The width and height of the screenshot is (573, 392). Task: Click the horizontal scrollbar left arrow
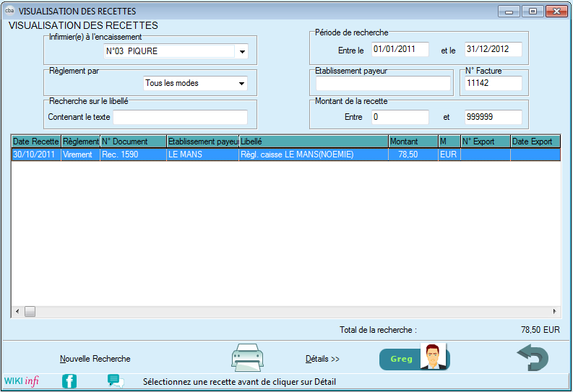tap(17, 311)
